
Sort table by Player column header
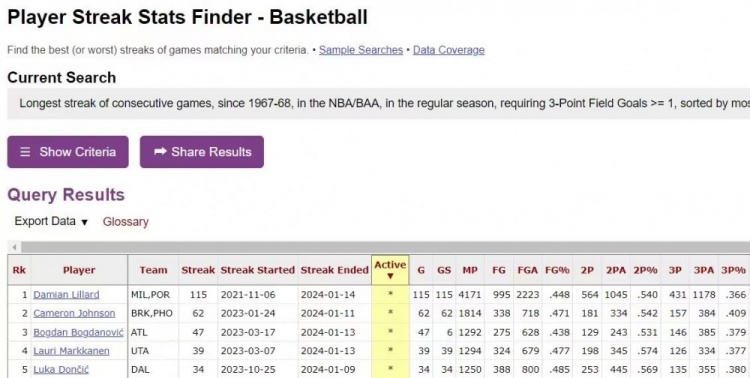(x=79, y=270)
